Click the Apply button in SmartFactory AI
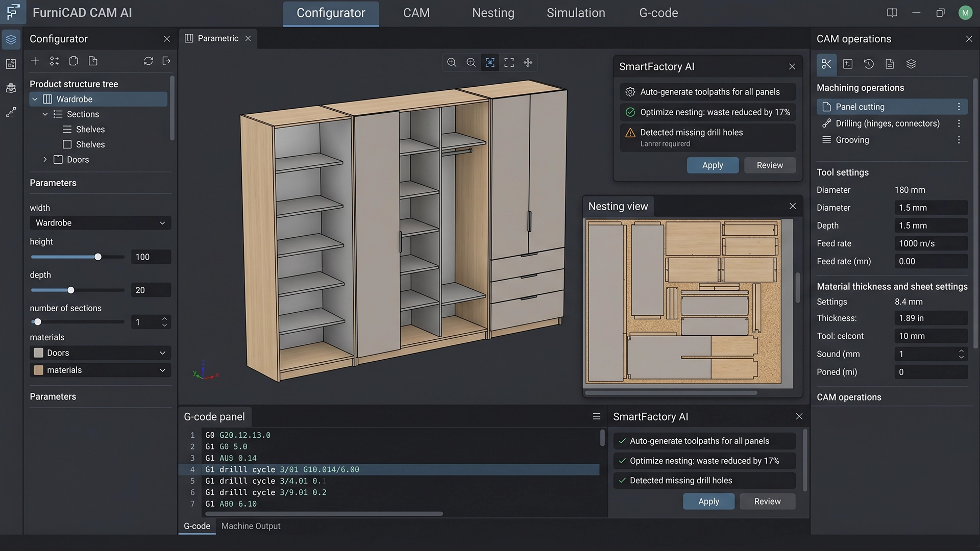 (x=713, y=165)
